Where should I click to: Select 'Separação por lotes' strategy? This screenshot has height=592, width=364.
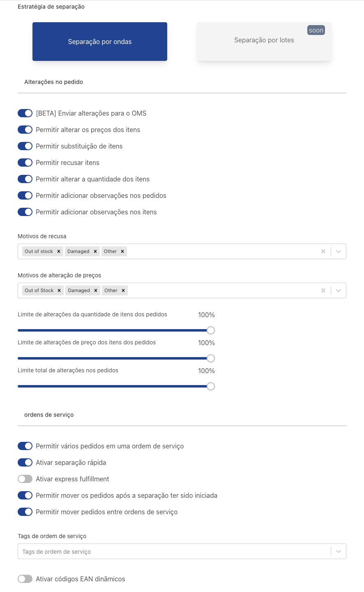coord(264,41)
